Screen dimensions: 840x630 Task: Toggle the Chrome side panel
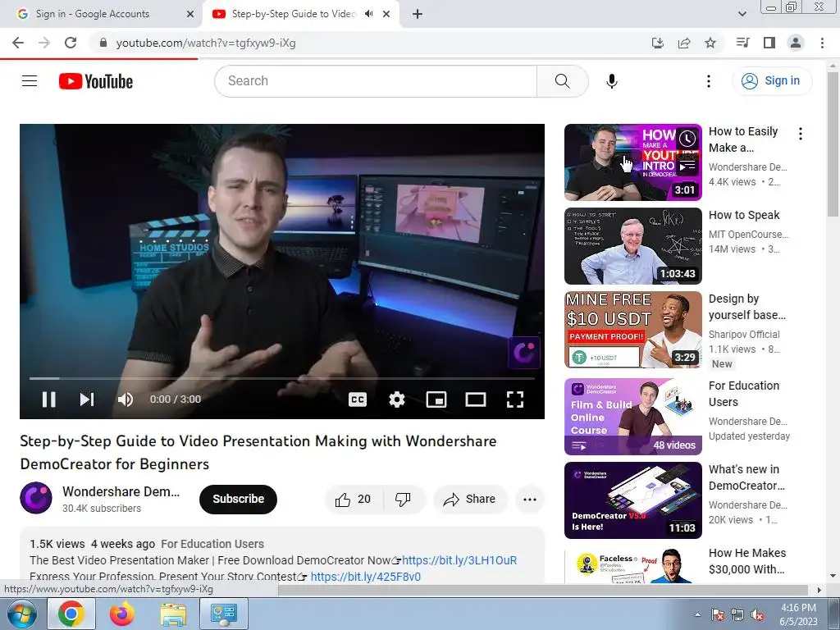pyautogui.click(x=769, y=43)
